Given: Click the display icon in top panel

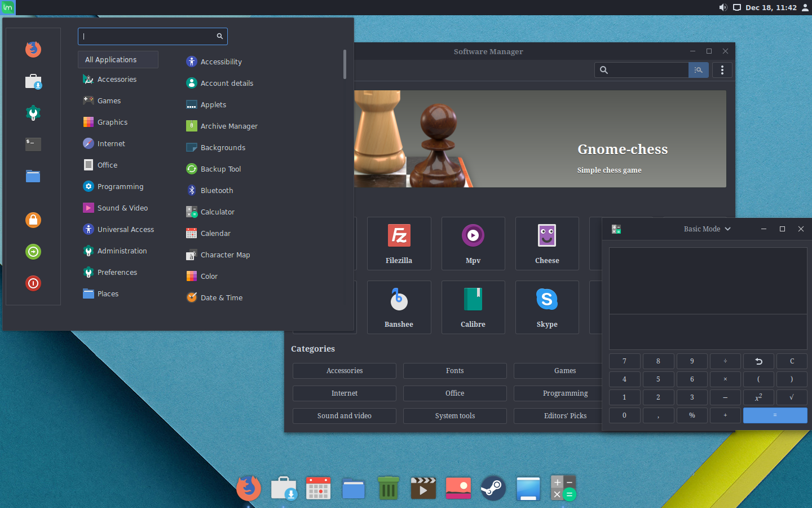Looking at the screenshot, I should (x=736, y=7).
